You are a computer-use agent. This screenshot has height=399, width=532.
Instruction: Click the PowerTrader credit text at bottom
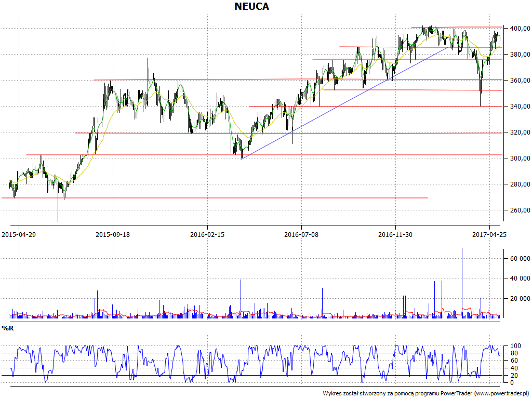(x=427, y=394)
